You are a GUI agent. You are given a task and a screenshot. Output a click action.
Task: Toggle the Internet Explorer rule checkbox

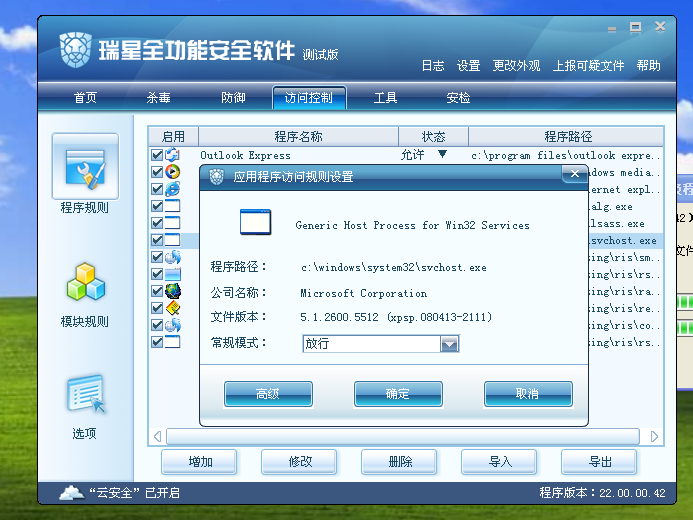click(x=157, y=189)
